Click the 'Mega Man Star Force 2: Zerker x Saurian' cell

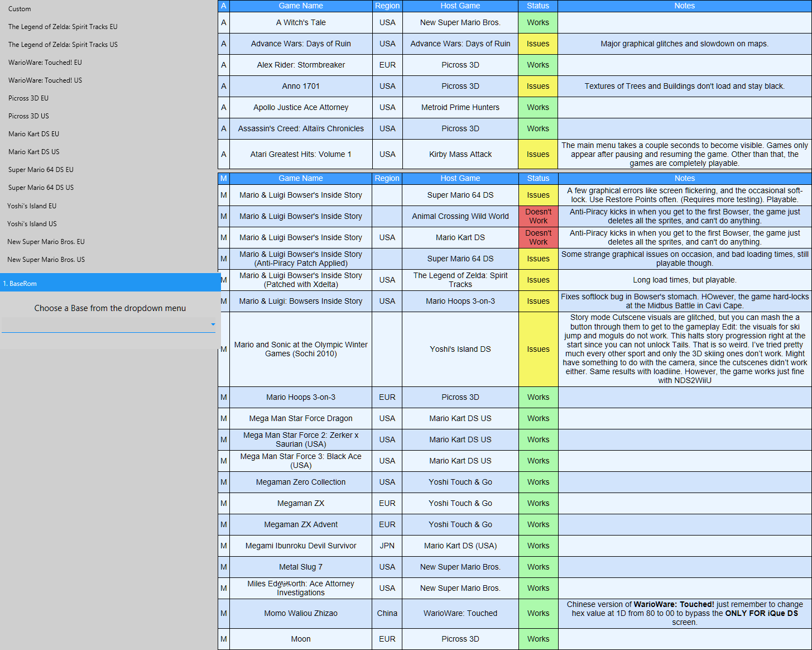pos(301,440)
